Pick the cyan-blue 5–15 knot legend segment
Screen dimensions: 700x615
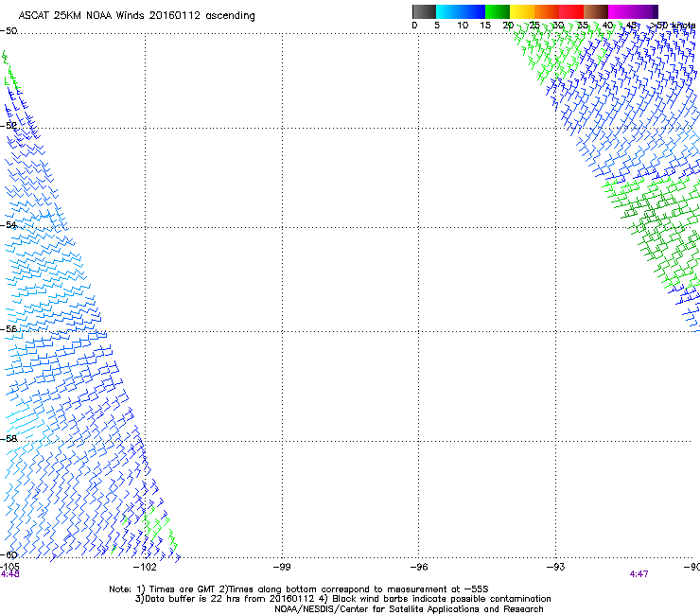pyautogui.click(x=461, y=11)
